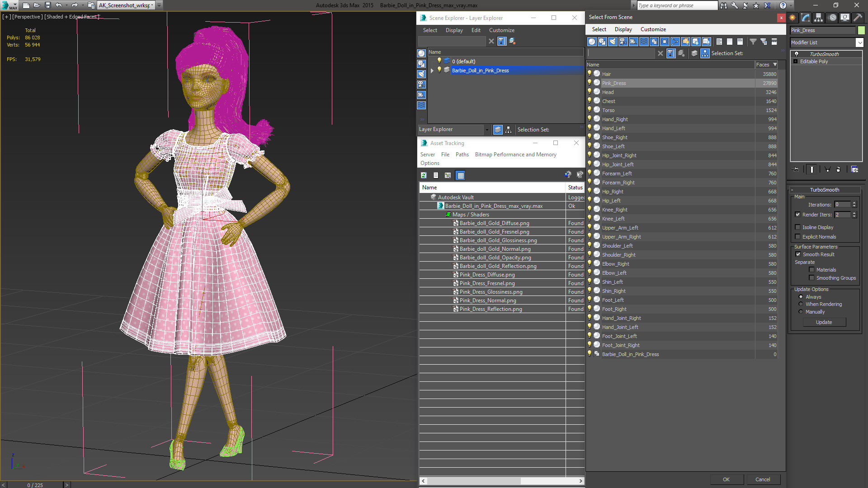
Task: Toggle Display Lights filter in Select From Scene
Action: pos(613,42)
